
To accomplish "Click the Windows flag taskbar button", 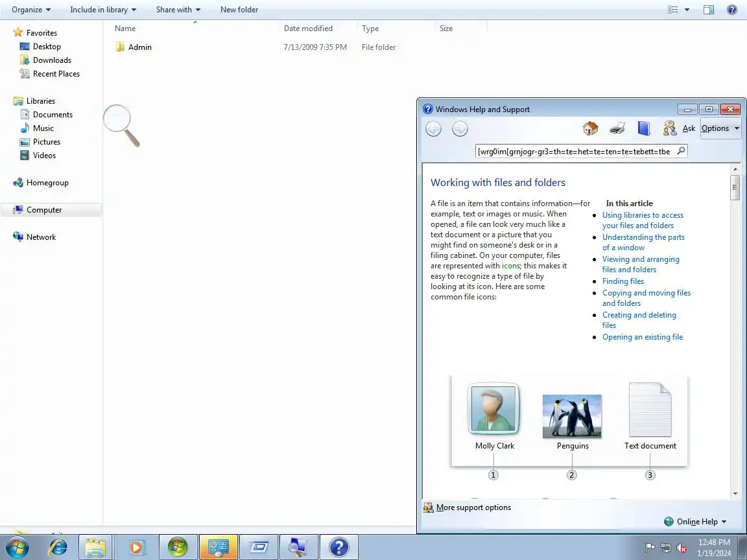I will 178,547.
